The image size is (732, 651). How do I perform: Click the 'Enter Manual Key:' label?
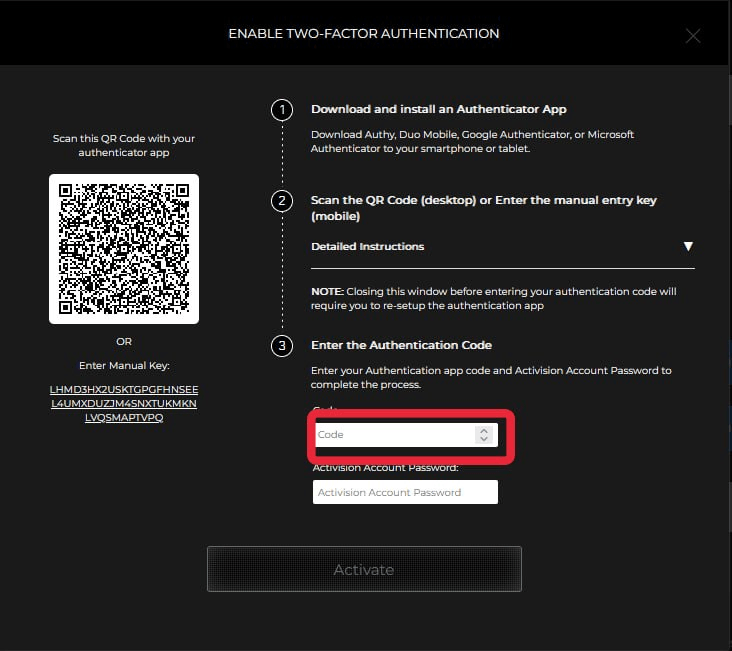click(124, 366)
